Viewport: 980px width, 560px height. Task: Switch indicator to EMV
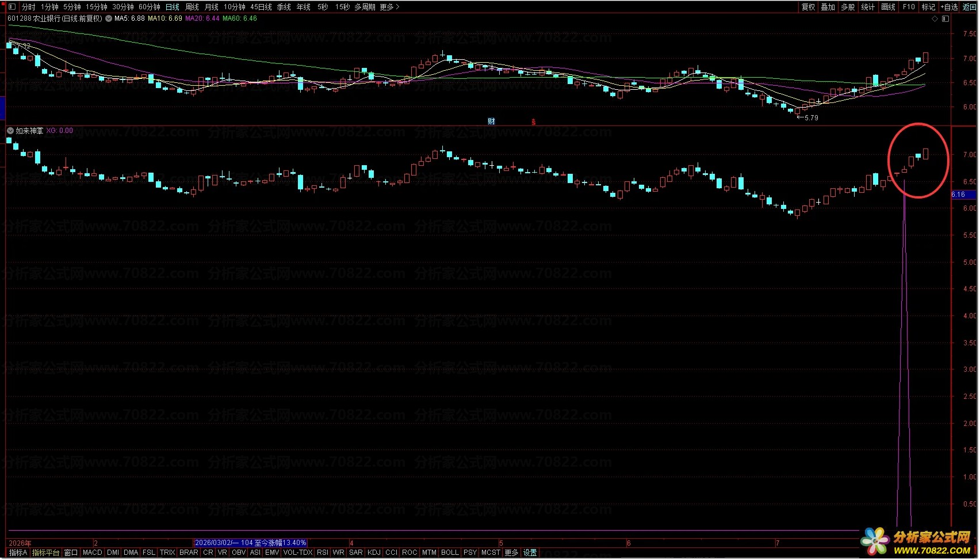272,553
